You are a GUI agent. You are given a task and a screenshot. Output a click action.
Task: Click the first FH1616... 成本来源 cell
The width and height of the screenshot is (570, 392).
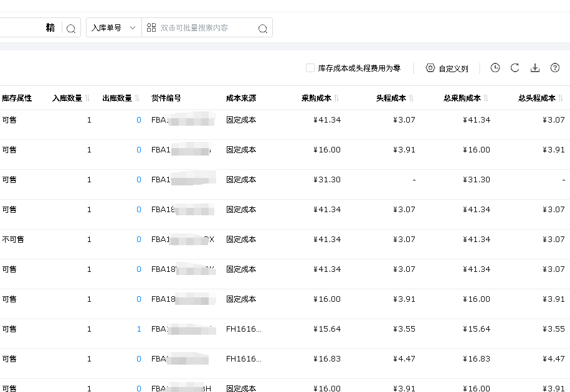[x=244, y=329]
